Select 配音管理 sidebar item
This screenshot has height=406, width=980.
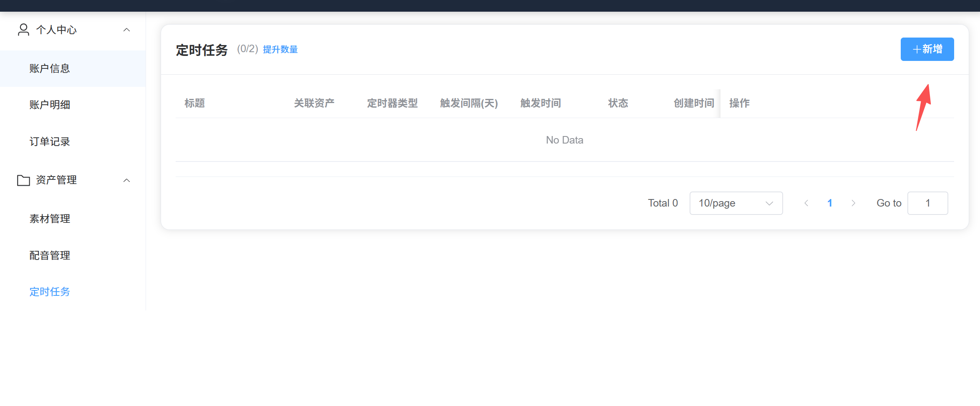[x=73, y=255]
